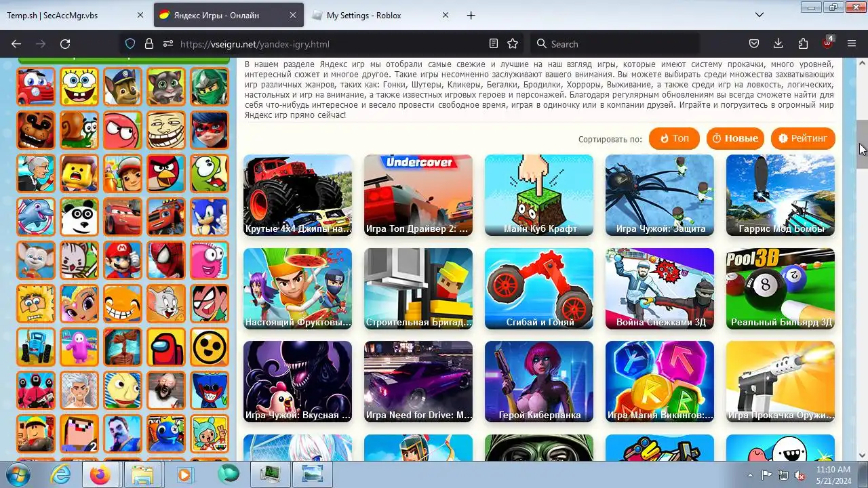Open the Игра Топ Драйвер 2 thumbnail

(x=418, y=195)
